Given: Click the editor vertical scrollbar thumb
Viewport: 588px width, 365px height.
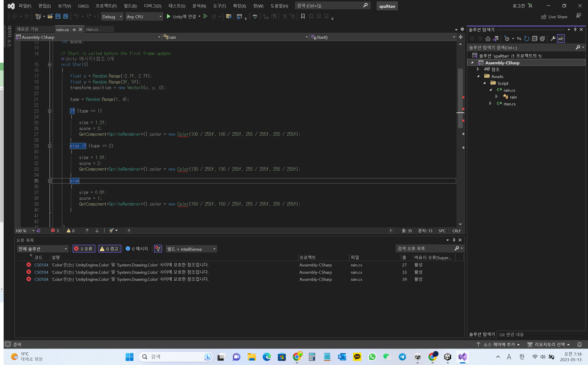Looking at the screenshot, I should click(460, 99).
